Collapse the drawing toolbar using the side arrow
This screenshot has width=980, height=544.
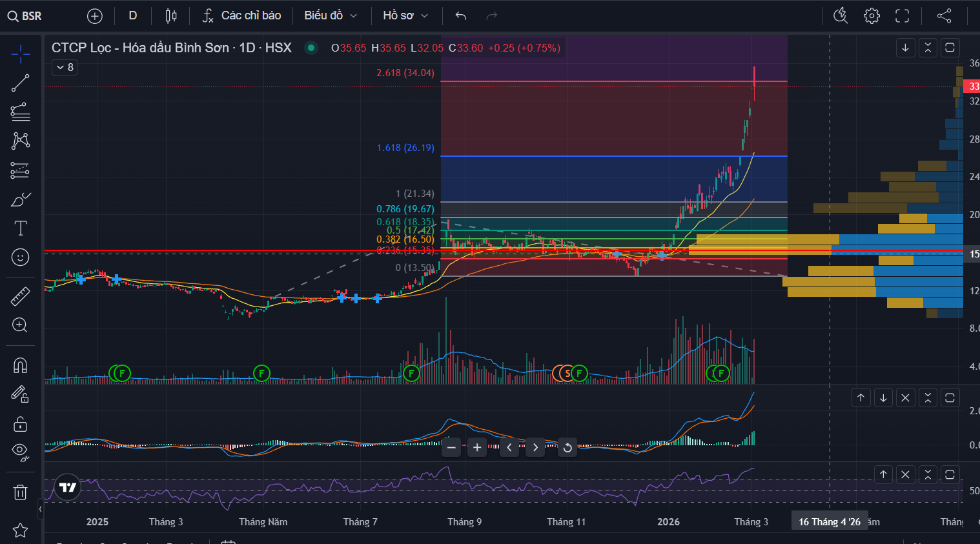[40, 509]
